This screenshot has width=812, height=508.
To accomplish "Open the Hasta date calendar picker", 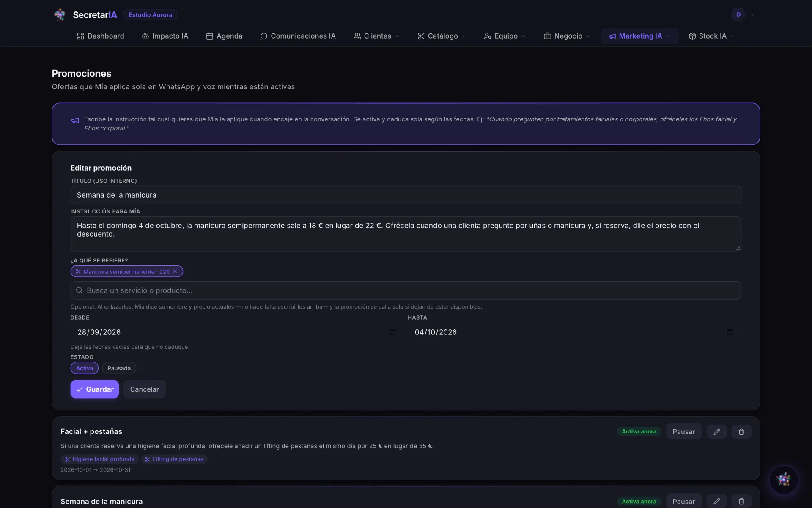I will (730, 332).
